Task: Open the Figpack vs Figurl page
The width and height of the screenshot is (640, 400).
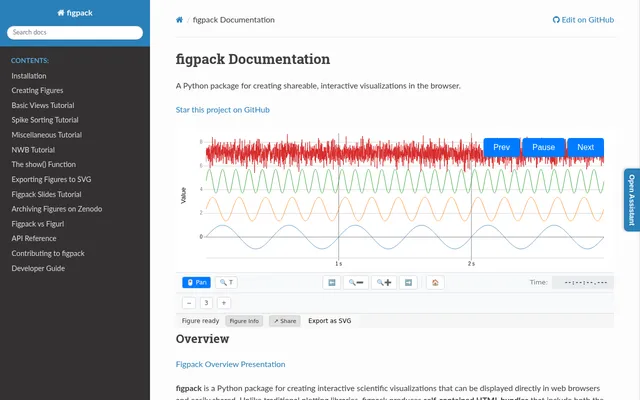Action: coord(38,224)
